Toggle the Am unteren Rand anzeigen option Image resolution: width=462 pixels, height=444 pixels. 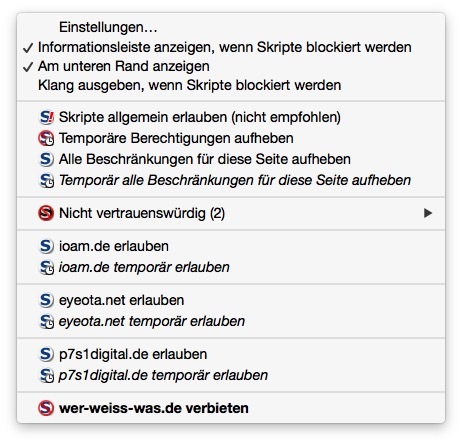(x=231, y=66)
